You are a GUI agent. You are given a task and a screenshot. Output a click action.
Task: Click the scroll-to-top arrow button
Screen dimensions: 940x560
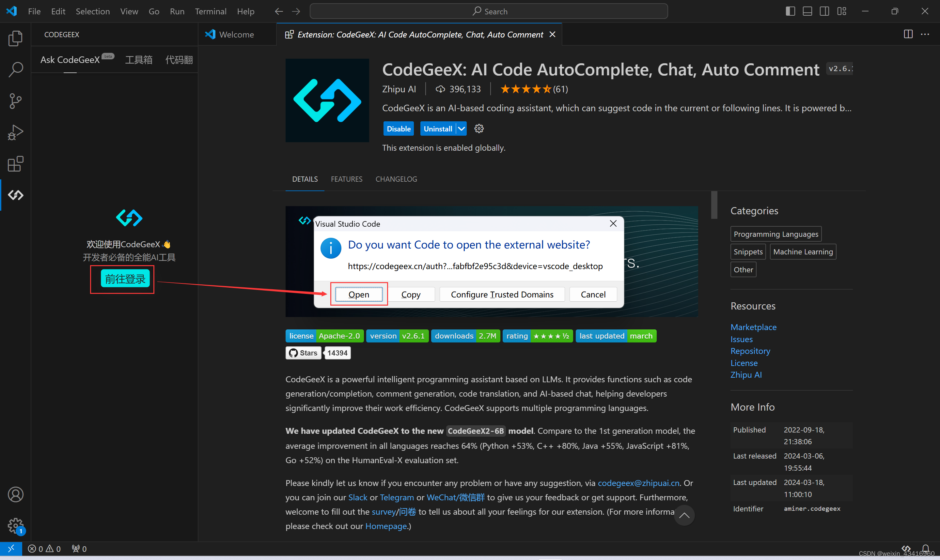tap(684, 515)
